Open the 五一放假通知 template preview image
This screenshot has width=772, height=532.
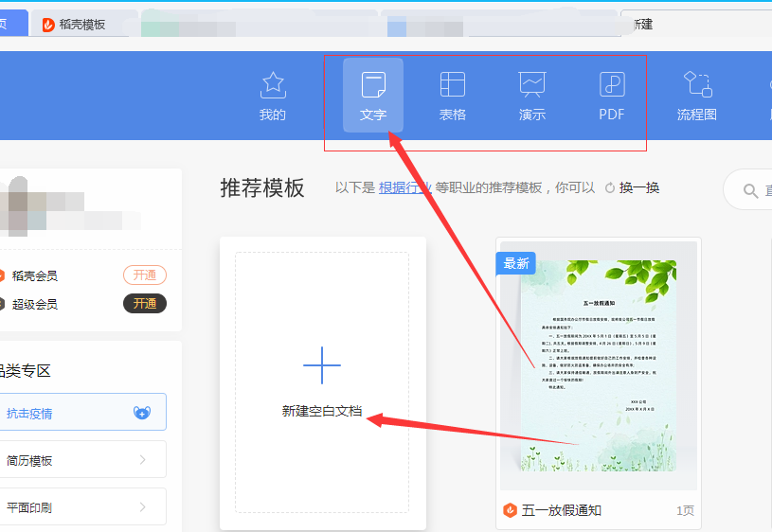[599, 364]
